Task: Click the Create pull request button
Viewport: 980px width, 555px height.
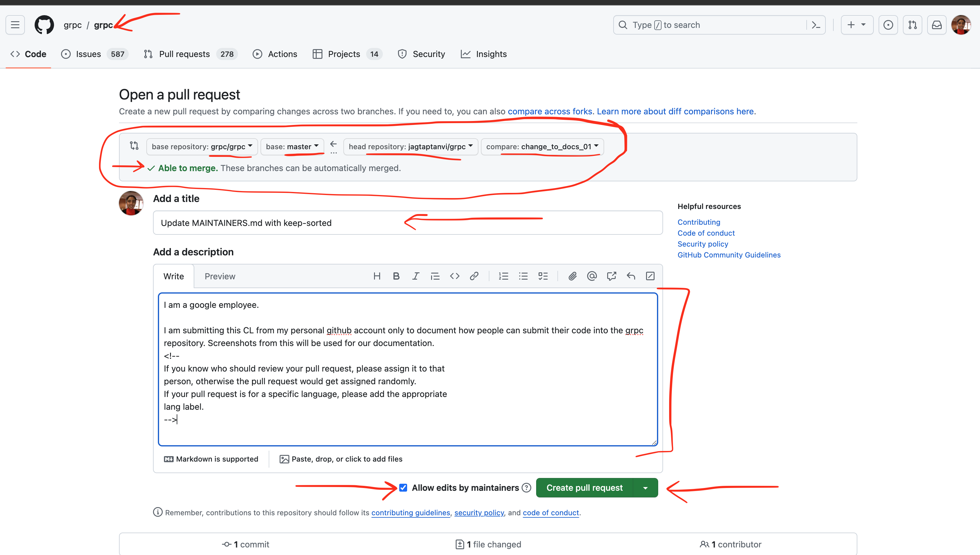Action: click(x=584, y=487)
